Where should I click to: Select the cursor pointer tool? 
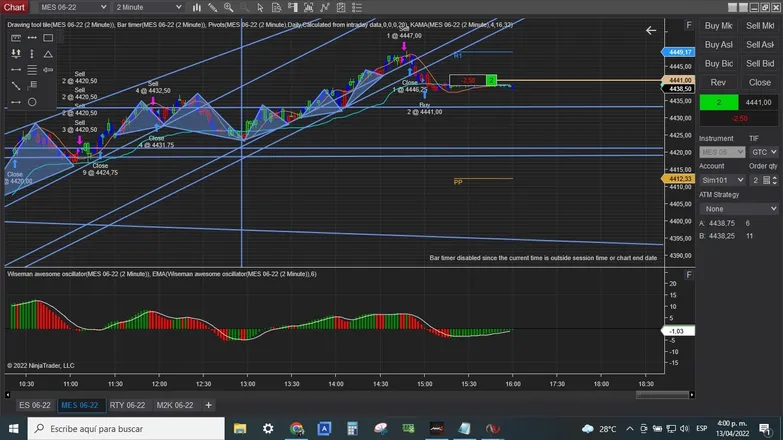pos(260,7)
